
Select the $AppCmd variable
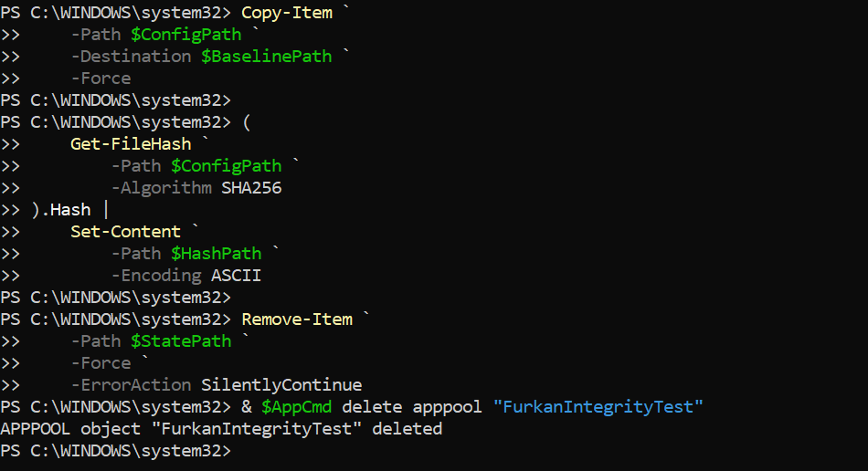[296, 407]
